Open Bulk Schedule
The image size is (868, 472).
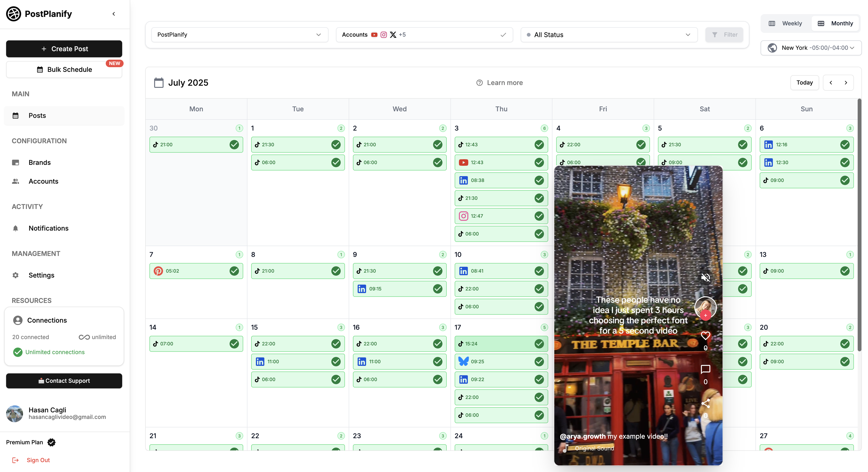(64, 69)
